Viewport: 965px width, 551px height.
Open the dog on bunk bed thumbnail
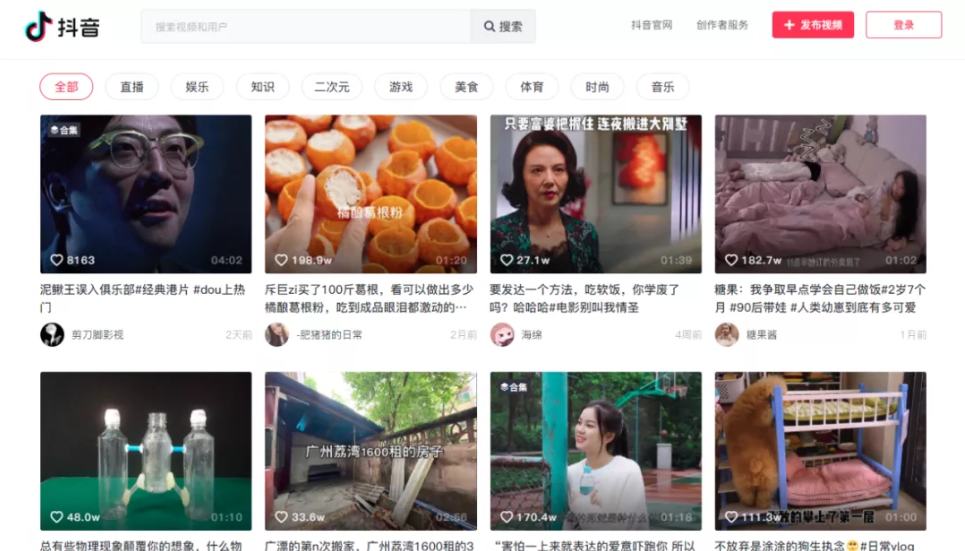[820, 451]
